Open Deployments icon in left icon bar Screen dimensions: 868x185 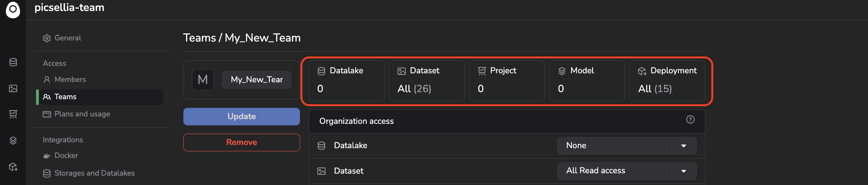click(x=13, y=167)
